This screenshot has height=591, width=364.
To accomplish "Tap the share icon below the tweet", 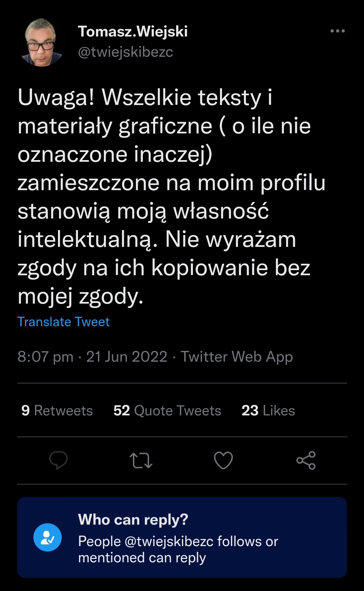I will pyautogui.click(x=306, y=460).
